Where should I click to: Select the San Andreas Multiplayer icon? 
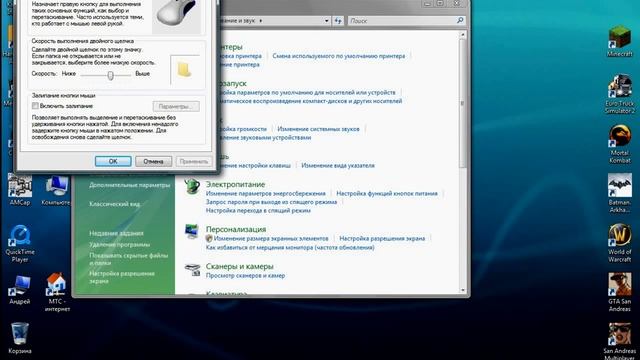pyautogui.click(x=620, y=341)
